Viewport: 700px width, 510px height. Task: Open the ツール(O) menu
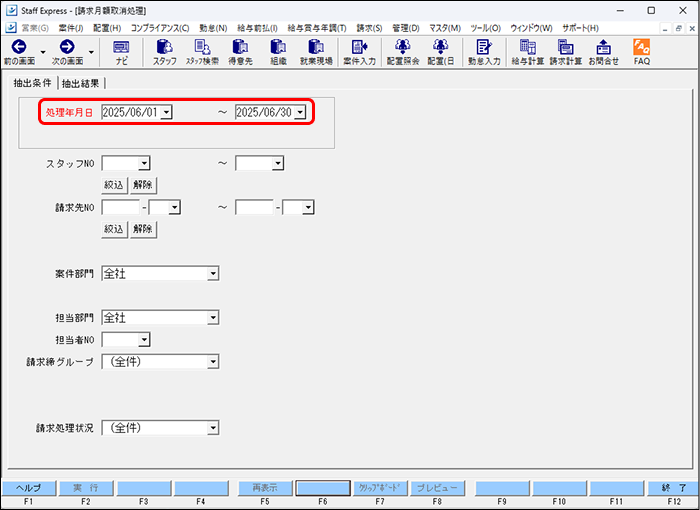485,28
